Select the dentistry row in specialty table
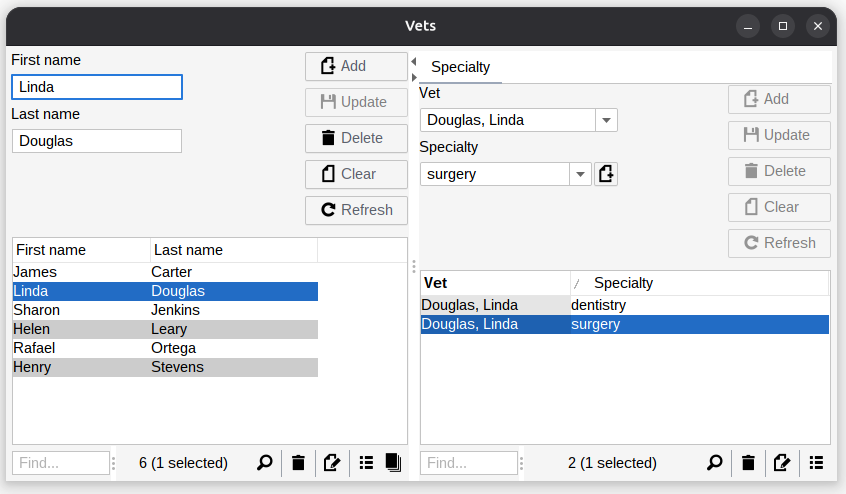 (x=624, y=305)
